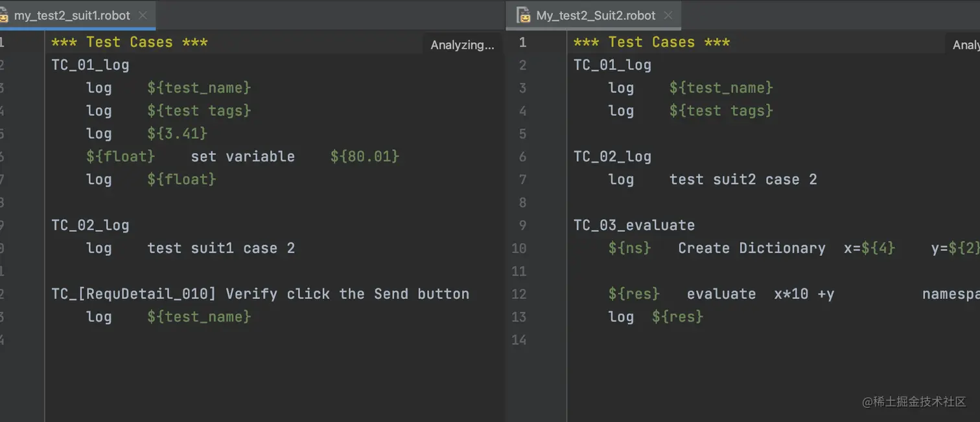
Task: Open the My_test2_Suit2.robot tab
Action: 595,16
